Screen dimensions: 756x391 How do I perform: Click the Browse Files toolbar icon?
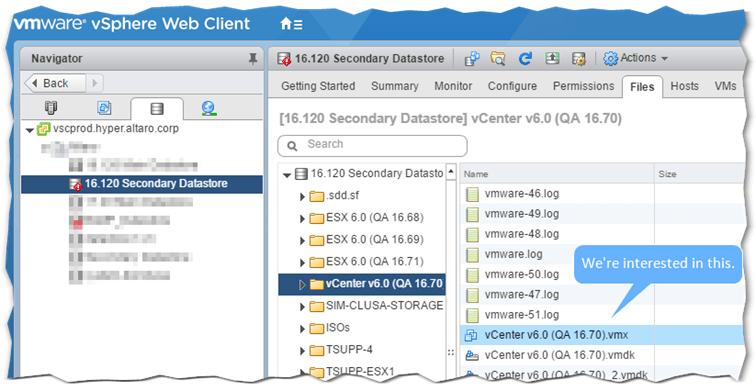498,59
